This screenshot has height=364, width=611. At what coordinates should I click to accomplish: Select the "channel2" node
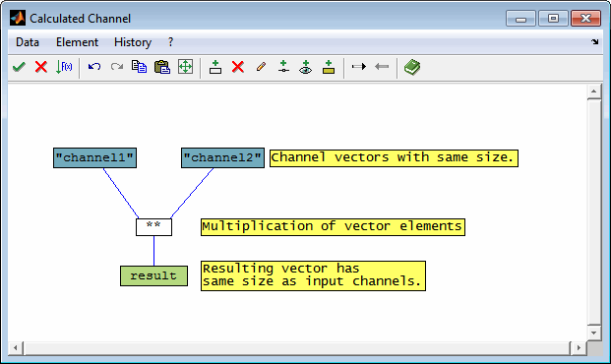[x=222, y=157]
